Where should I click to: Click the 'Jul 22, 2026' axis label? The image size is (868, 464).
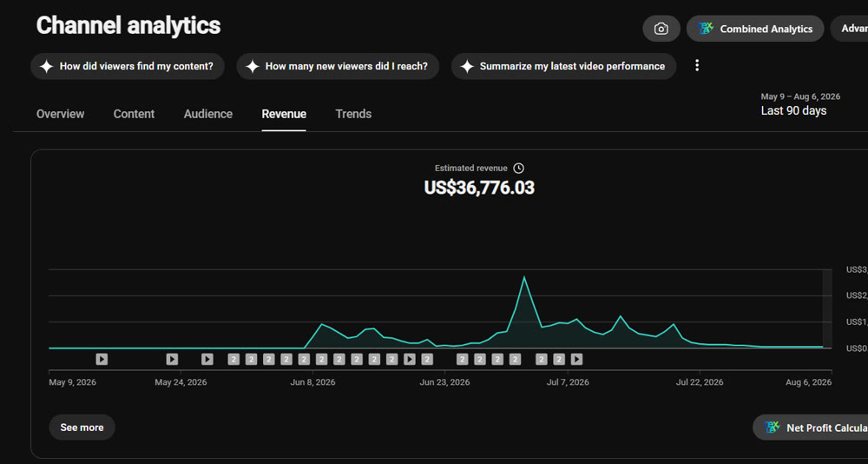point(700,382)
